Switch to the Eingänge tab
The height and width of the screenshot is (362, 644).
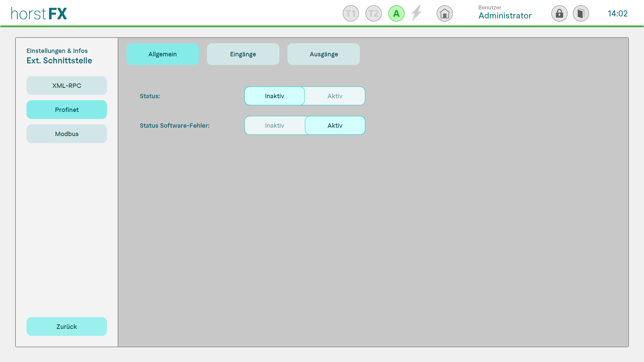(x=243, y=54)
